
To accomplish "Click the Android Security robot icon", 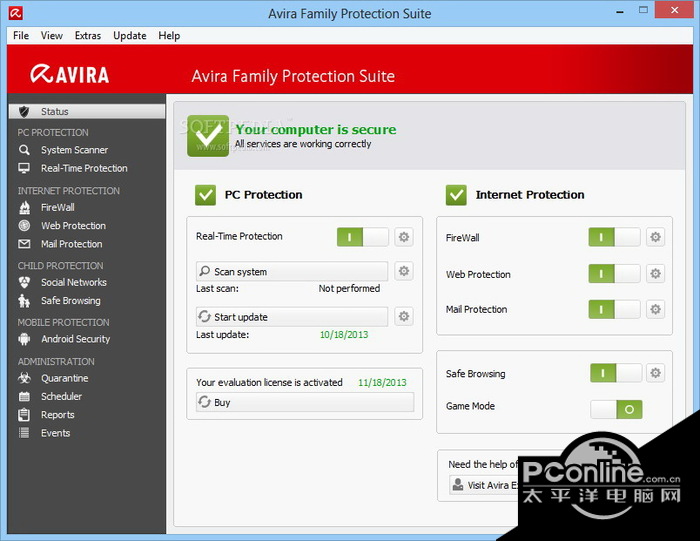I will [x=24, y=339].
